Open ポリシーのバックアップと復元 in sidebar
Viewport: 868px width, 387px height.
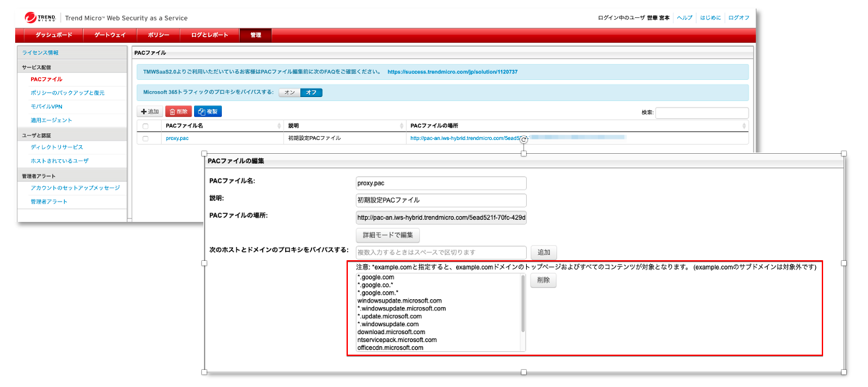coord(67,93)
